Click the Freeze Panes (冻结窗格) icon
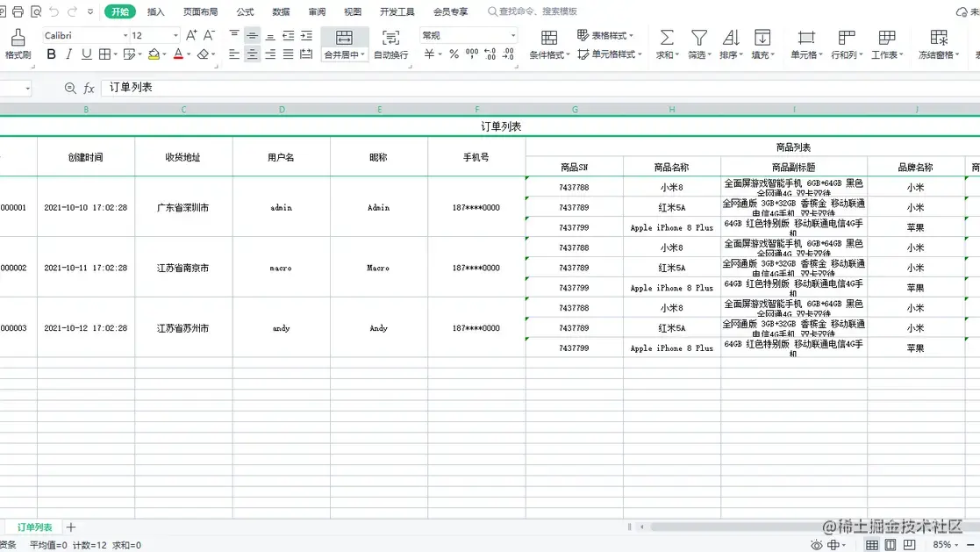The height and width of the screenshot is (552, 980). pos(939,38)
